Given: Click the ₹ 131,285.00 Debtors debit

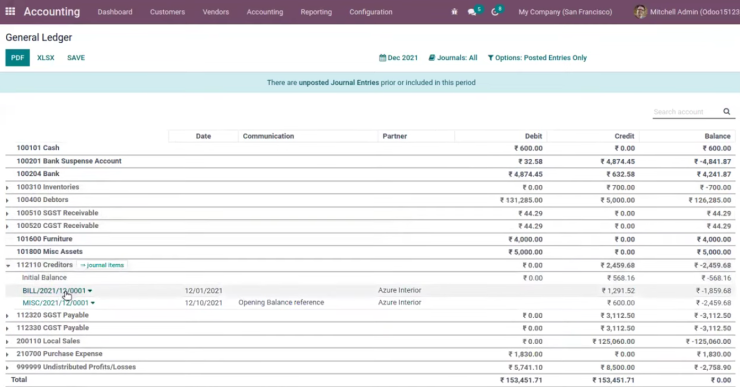Looking at the screenshot, I should tap(521, 200).
